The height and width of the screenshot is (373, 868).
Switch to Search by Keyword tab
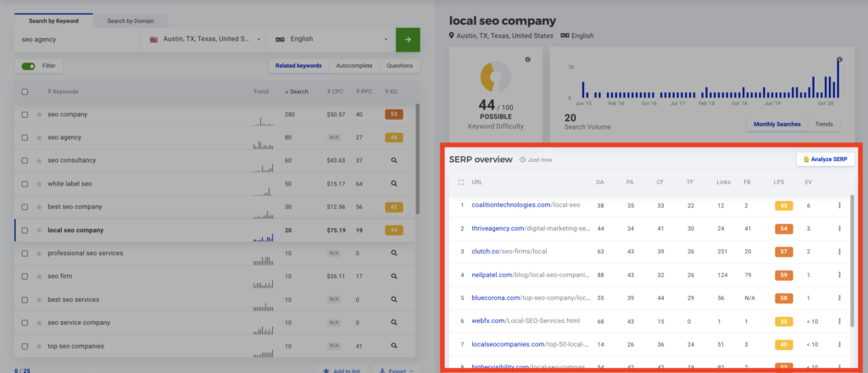(53, 21)
